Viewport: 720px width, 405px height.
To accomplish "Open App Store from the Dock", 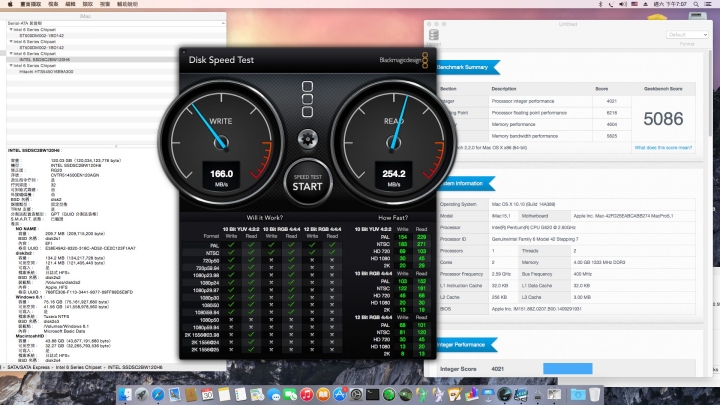I will 340,394.
